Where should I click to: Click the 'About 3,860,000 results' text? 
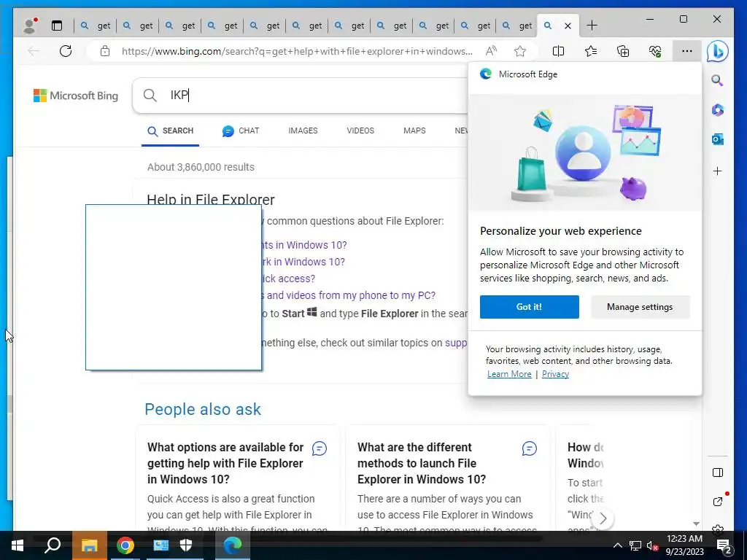(x=201, y=167)
